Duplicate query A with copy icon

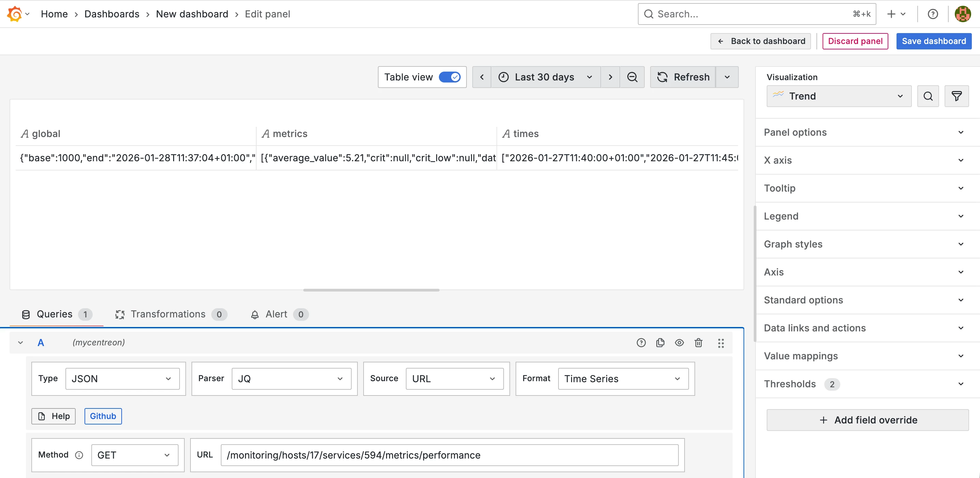point(660,343)
